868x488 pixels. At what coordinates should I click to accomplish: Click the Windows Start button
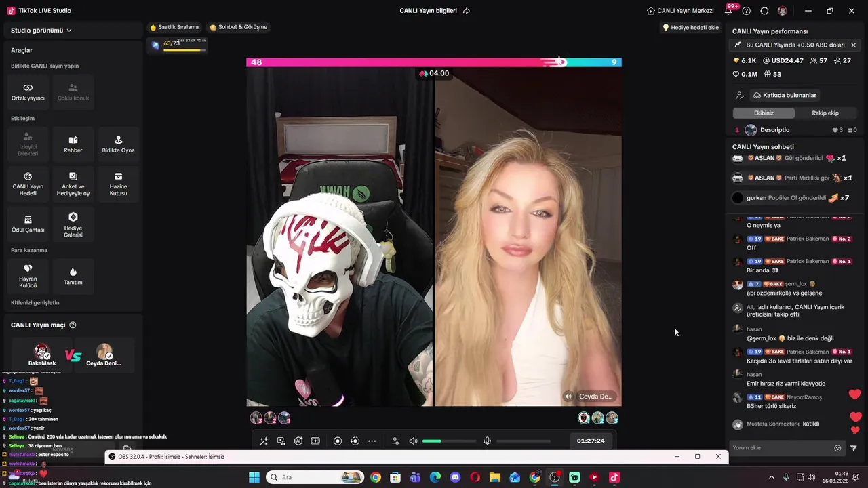254,477
